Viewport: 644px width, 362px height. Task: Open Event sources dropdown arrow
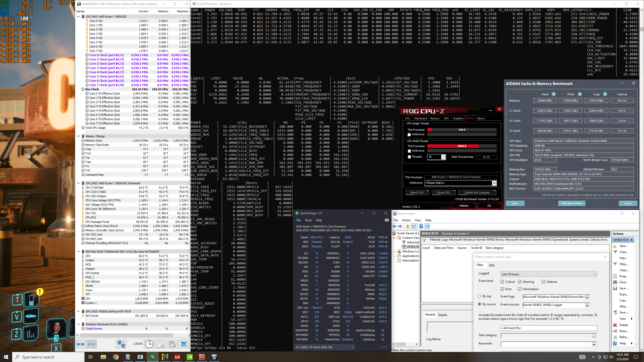[587, 305]
